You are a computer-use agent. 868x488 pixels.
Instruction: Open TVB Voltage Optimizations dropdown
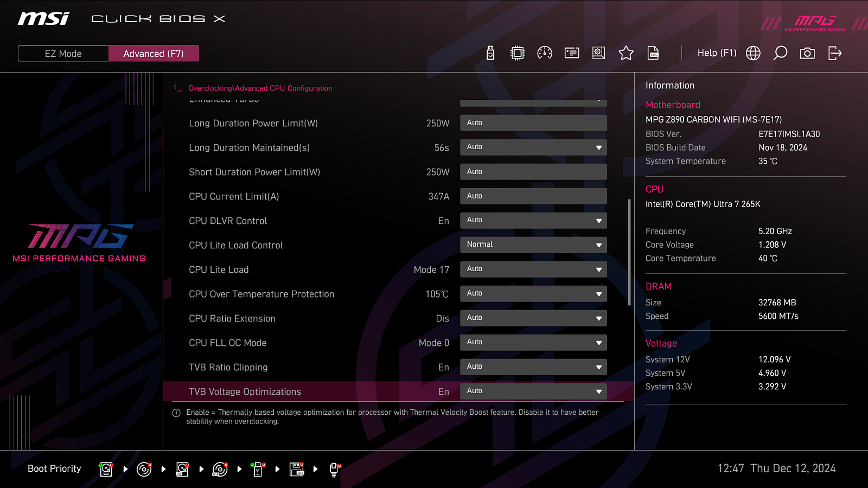(x=533, y=391)
